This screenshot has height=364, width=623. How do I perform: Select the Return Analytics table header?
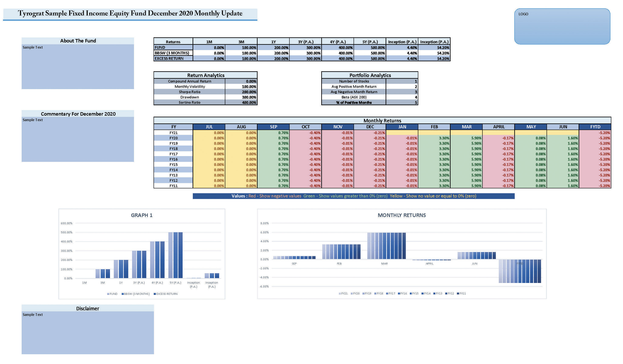click(206, 75)
